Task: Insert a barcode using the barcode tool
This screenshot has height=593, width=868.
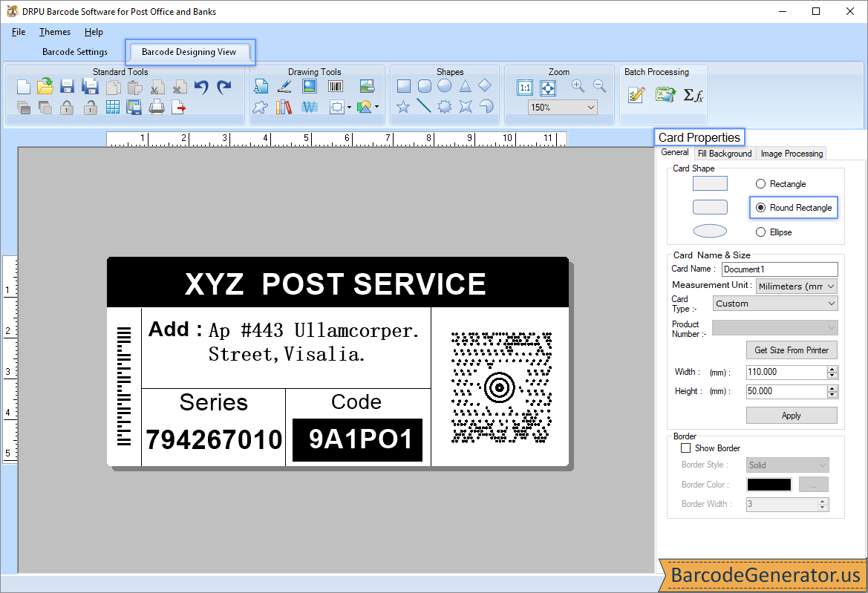Action: tap(336, 86)
